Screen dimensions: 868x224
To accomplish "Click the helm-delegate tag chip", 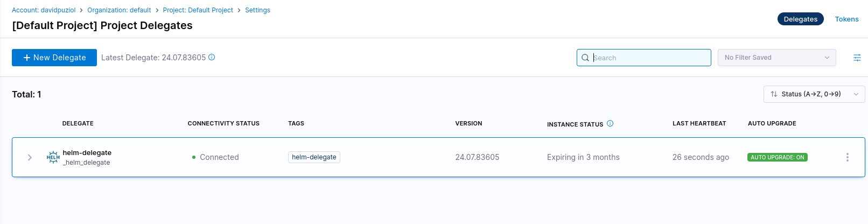I will [314, 157].
